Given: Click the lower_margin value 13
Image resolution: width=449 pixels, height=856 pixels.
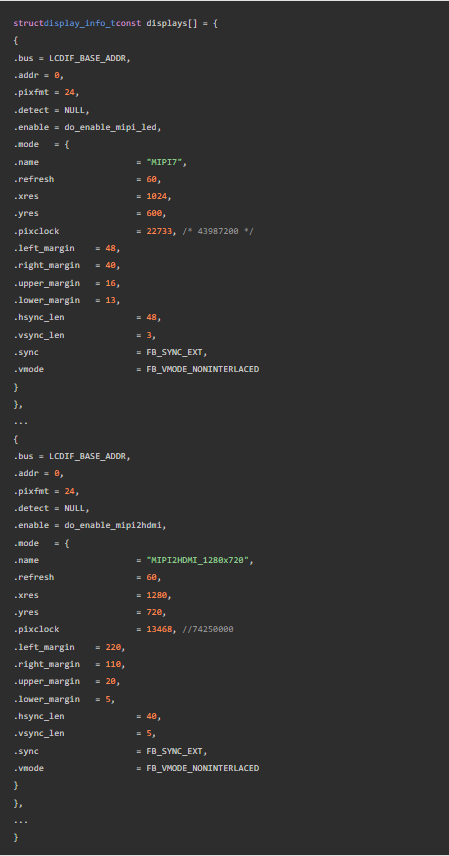Looking at the screenshot, I should pos(110,300).
